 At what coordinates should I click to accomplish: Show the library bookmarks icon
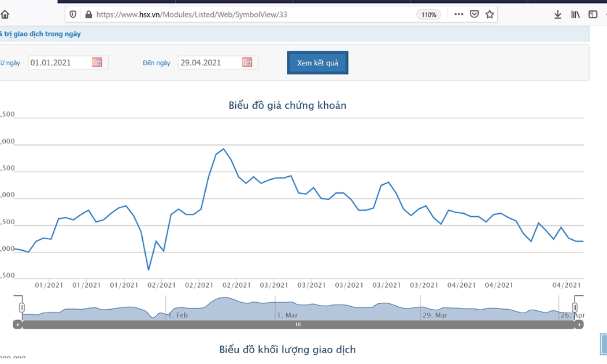pos(575,14)
